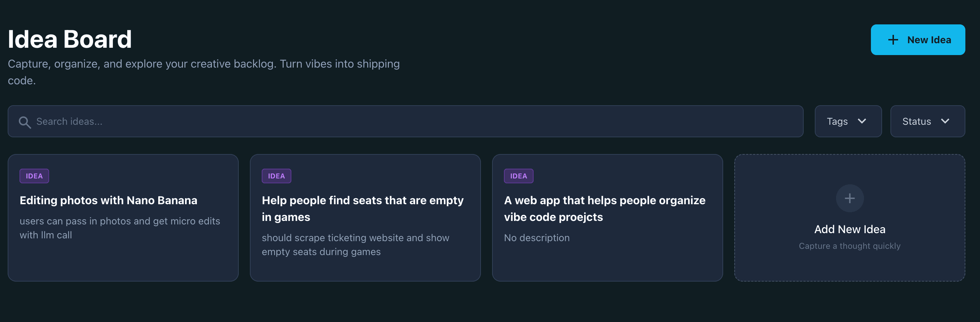Click the plus icon in New Idea button

point(893,40)
